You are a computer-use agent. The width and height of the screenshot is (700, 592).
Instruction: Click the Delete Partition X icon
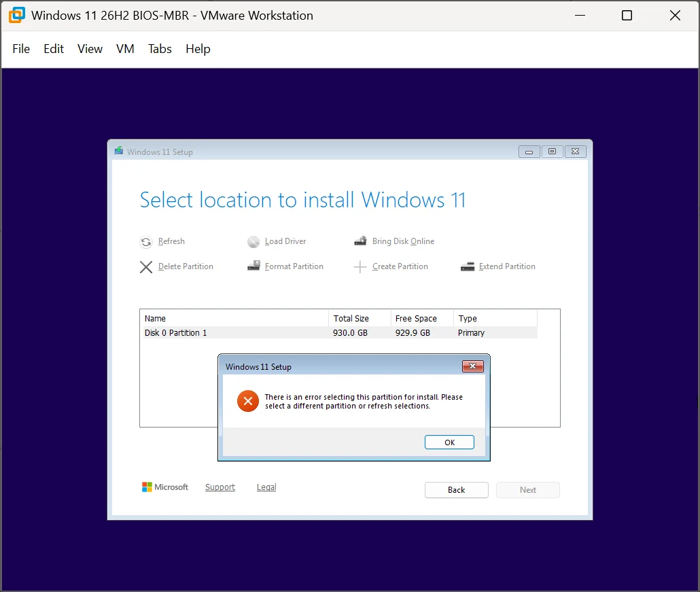tap(146, 267)
